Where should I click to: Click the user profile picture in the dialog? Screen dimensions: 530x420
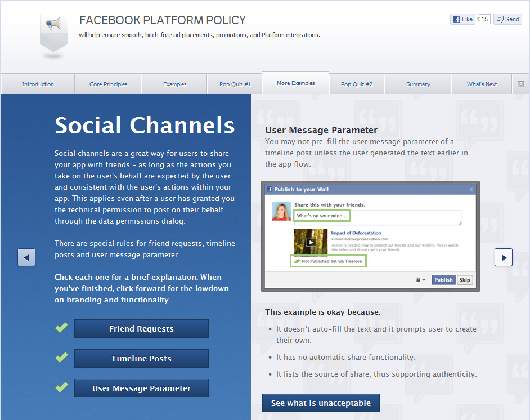tap(281, 211)
